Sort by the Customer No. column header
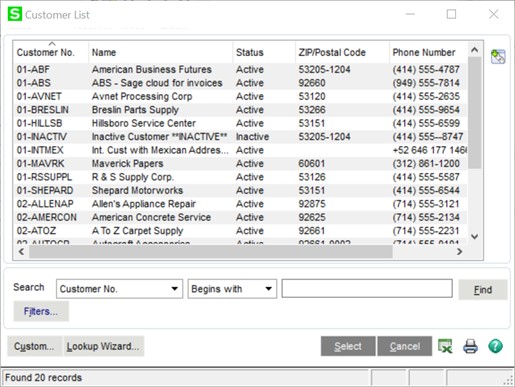This screenshot has height=387, width=515. pos(51,52)
